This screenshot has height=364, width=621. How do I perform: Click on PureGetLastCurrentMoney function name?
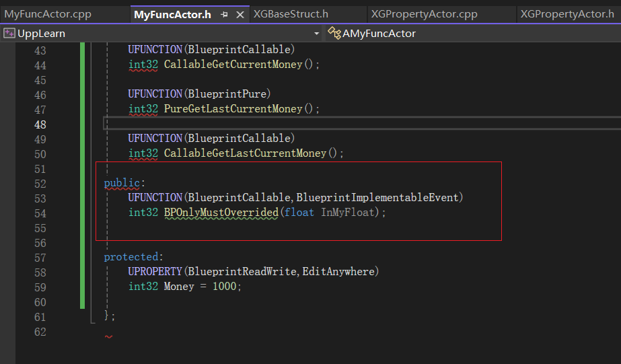(233, 108)
